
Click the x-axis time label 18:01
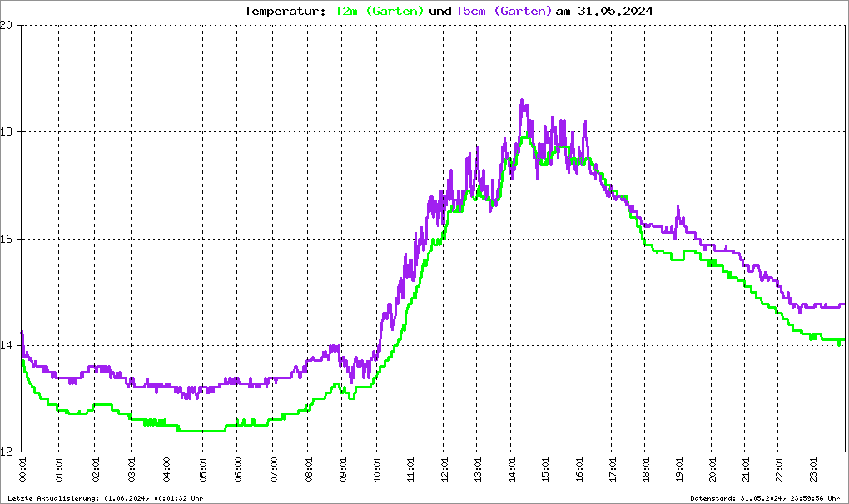coord(646,469)
